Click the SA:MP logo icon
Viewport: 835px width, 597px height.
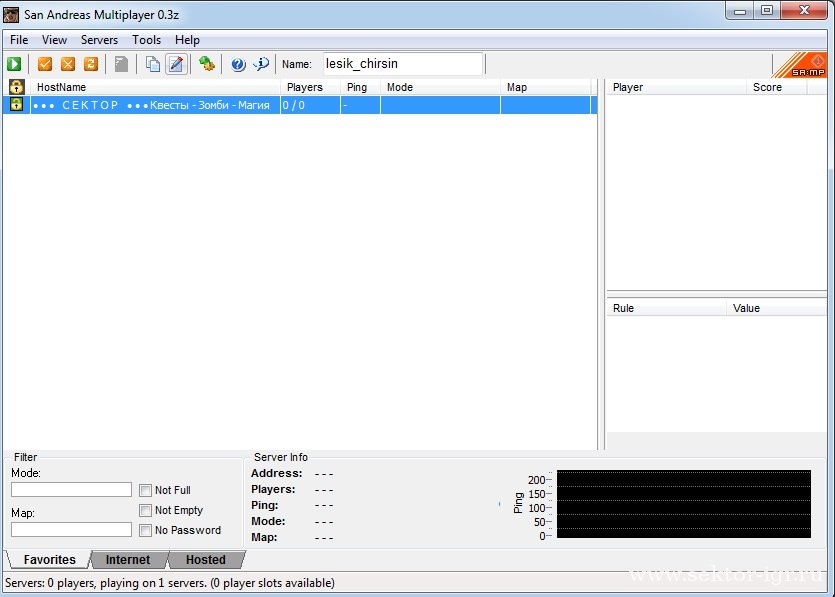[x=799, y=65]
